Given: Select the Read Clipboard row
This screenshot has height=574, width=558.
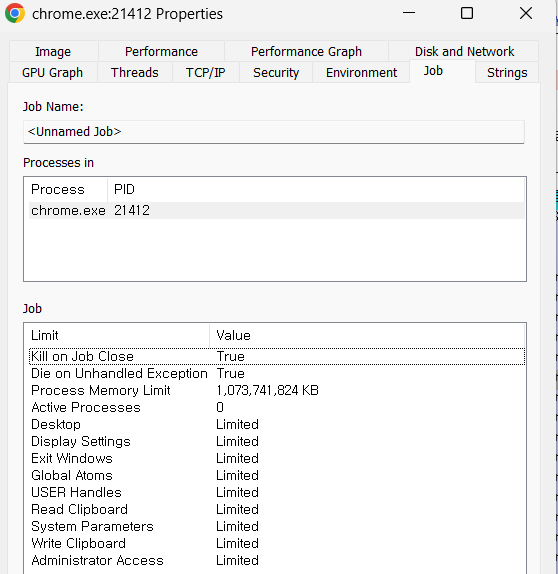Looking at the screenshot, I should tap(276, 509).
